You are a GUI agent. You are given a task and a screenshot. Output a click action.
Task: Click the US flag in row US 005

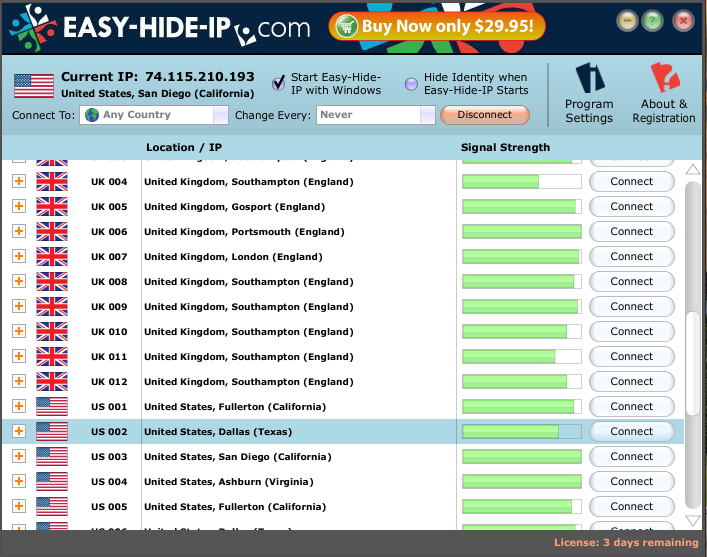(x=52, y=506)
